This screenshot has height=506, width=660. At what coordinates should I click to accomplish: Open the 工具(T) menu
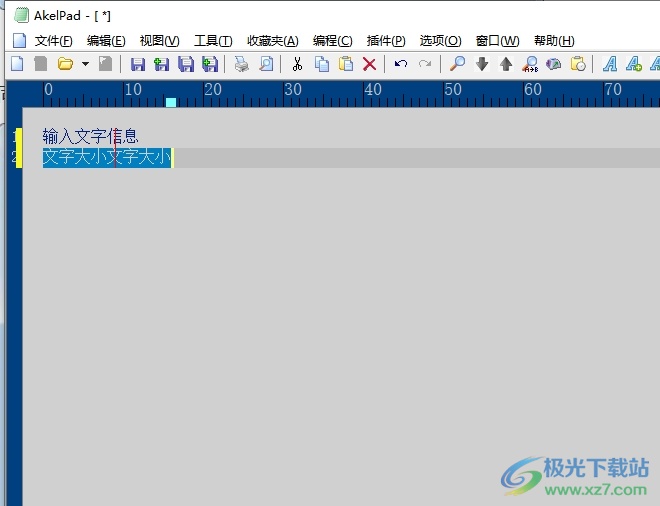[213, 41]
